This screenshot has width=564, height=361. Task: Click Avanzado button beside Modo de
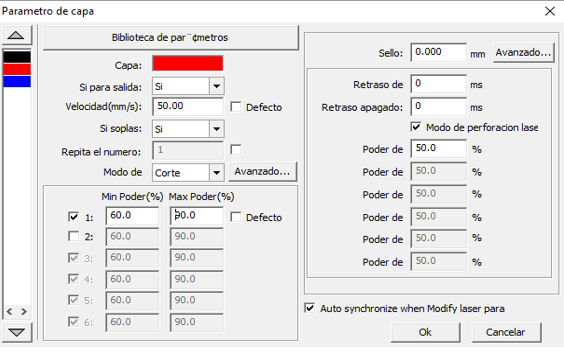[262, 171]
